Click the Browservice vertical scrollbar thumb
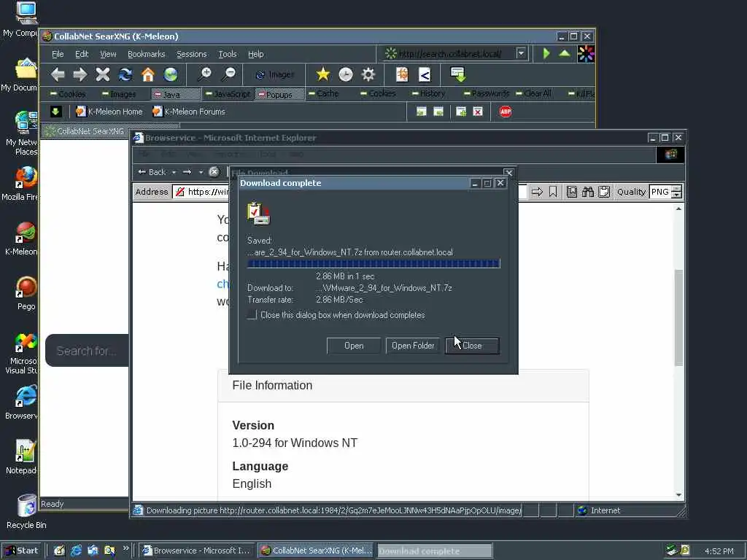747x560 pixels. point(678,318)
